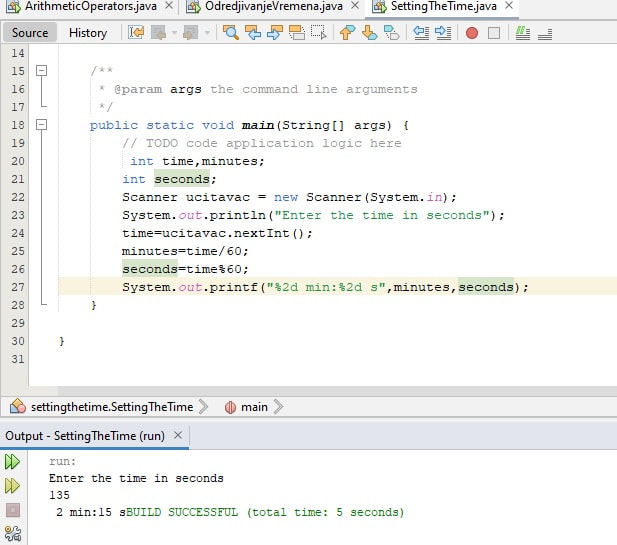Click 'run:' line in output
Image resolution: width=617 pixels, height=545 pixels.
click(x=62, y=461)
